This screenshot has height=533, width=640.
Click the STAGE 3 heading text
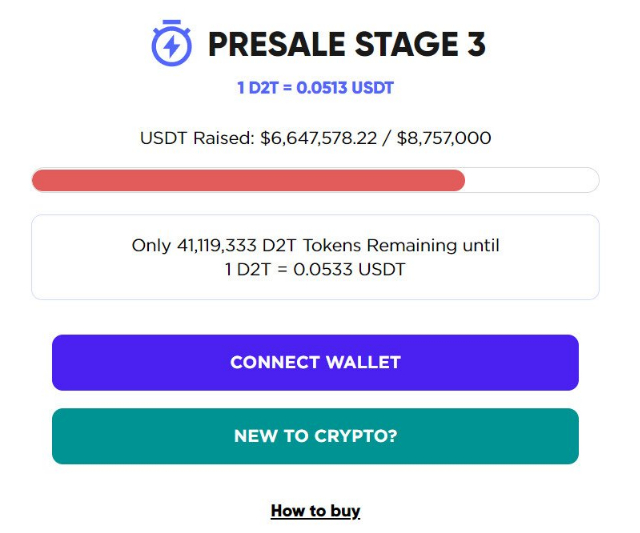[420, 44]
